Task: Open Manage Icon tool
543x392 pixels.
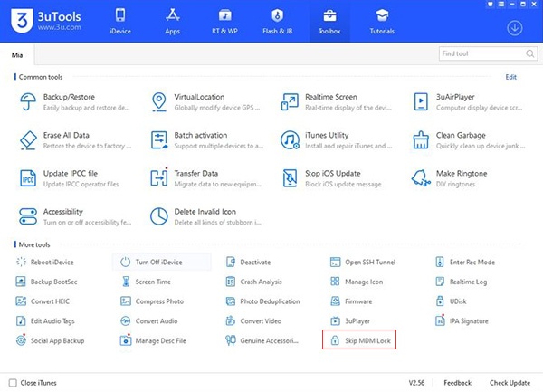Action: point(357,282)
